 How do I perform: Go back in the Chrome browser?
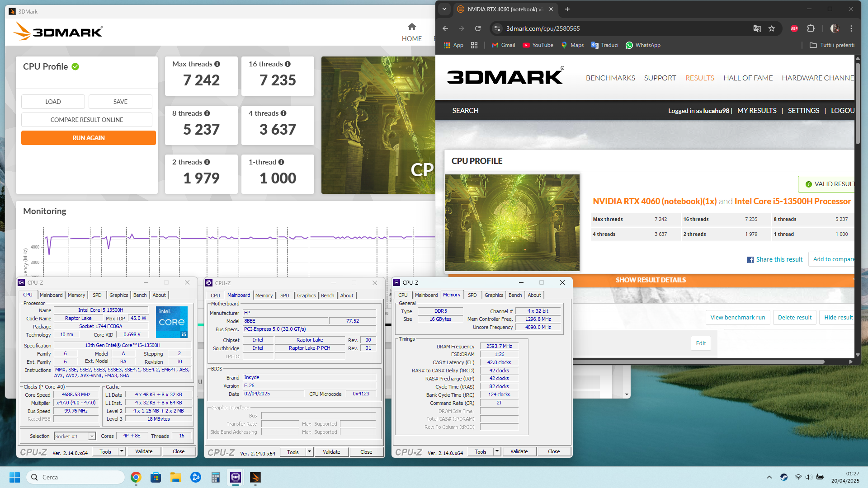[445, 28]
